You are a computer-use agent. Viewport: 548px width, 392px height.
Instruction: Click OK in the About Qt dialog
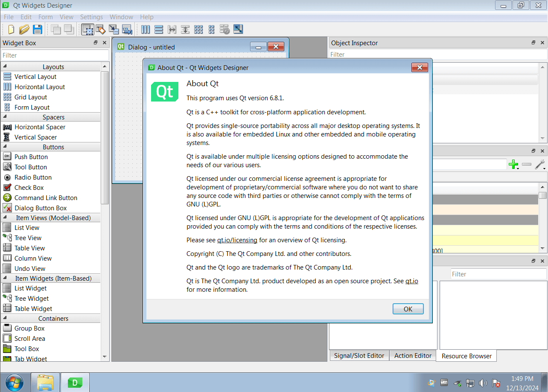coord(408,309)
